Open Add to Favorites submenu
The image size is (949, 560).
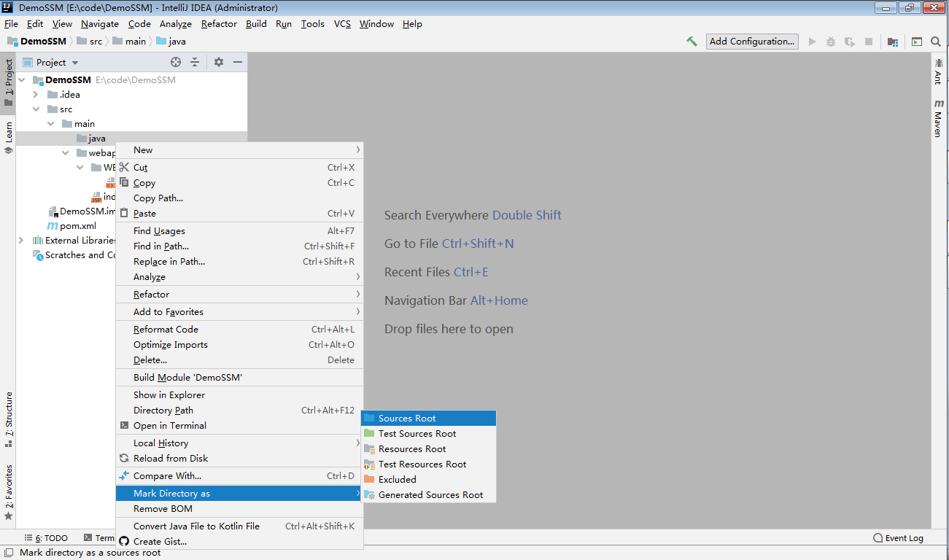(x=239, y=312)
